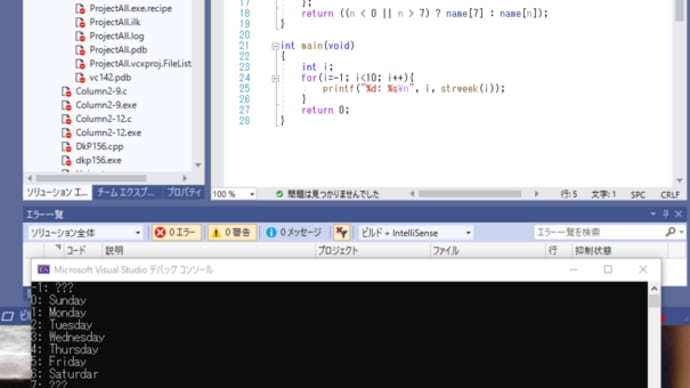Toggle the 0 警告 warnings filter
Viewport: 690px width, 388px height.
coord(231,232)
